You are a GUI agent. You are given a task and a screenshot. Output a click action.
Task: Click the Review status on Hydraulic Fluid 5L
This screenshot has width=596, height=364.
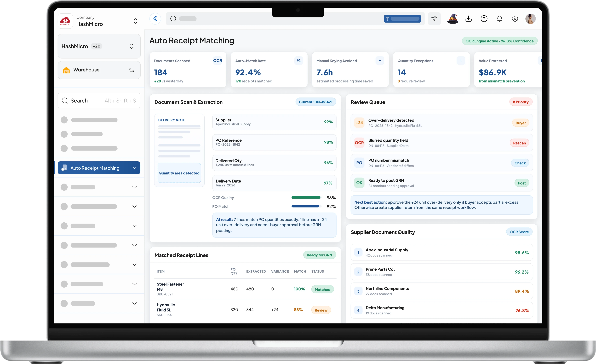(321, 310)
